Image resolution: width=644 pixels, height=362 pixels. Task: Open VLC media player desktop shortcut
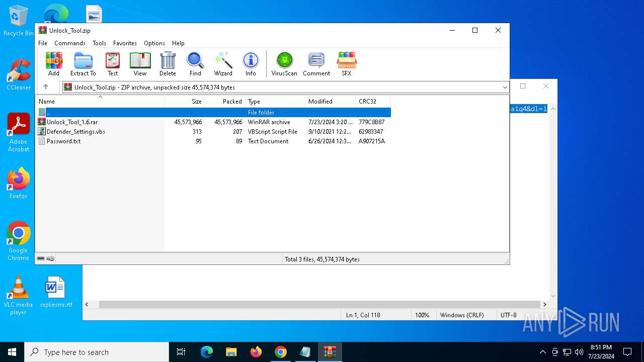point(19,296)
